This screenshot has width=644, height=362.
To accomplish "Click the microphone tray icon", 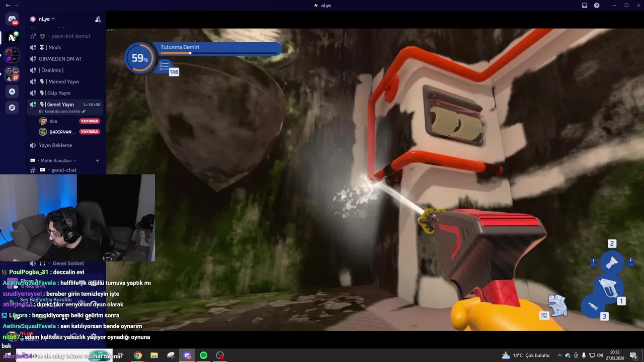I will tap(584, 355).
